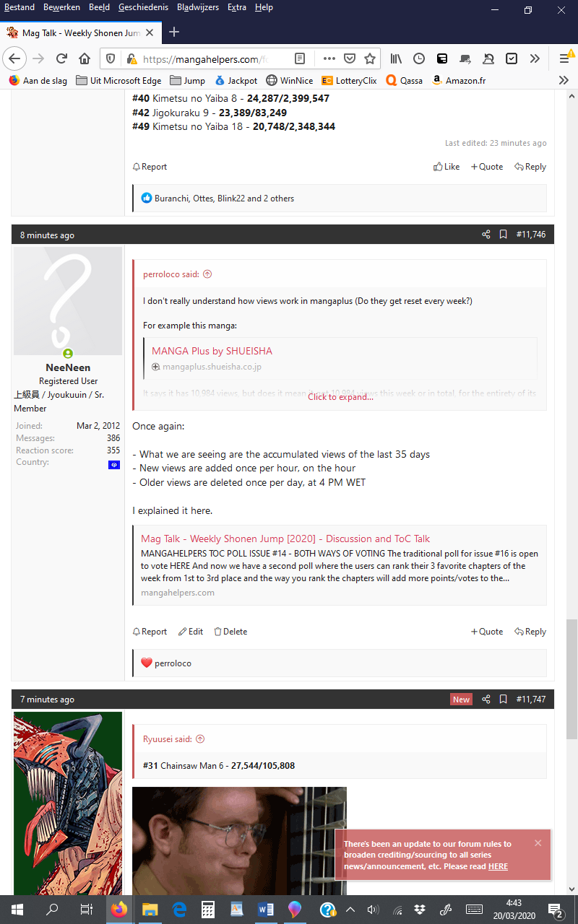The width and height of the screenshot is (578, 924).
Task: Open the Extra menu
Action: tap(237, 7)
